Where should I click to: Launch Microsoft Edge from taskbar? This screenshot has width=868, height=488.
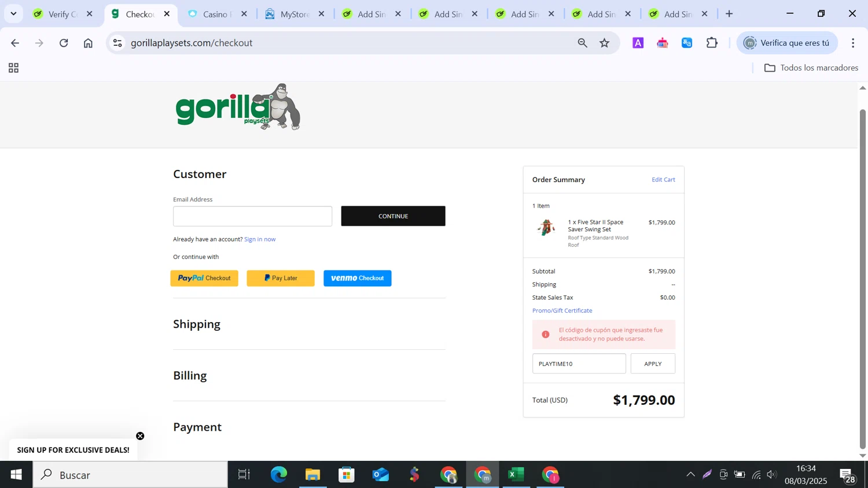[279, 475]
